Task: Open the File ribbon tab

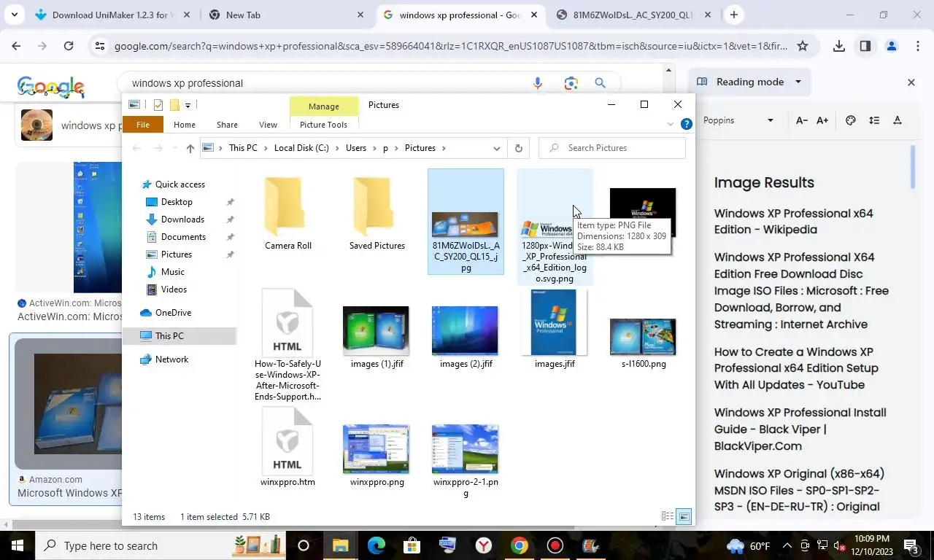Action: click(143, 125)
